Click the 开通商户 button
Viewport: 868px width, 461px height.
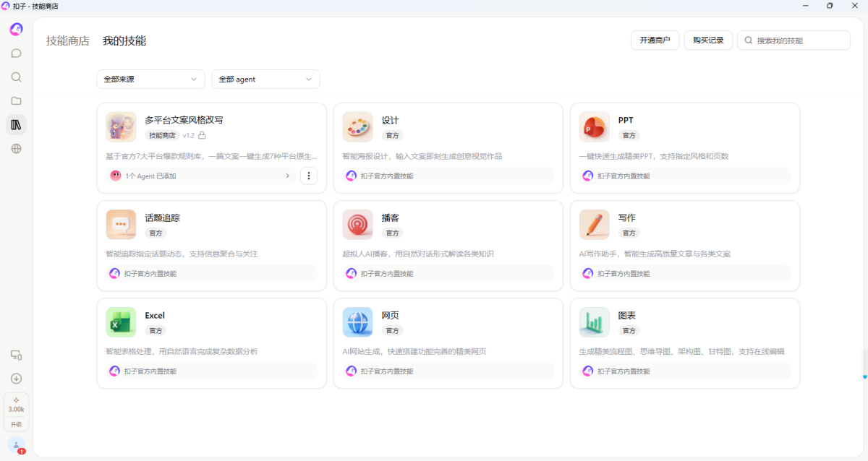655,40
